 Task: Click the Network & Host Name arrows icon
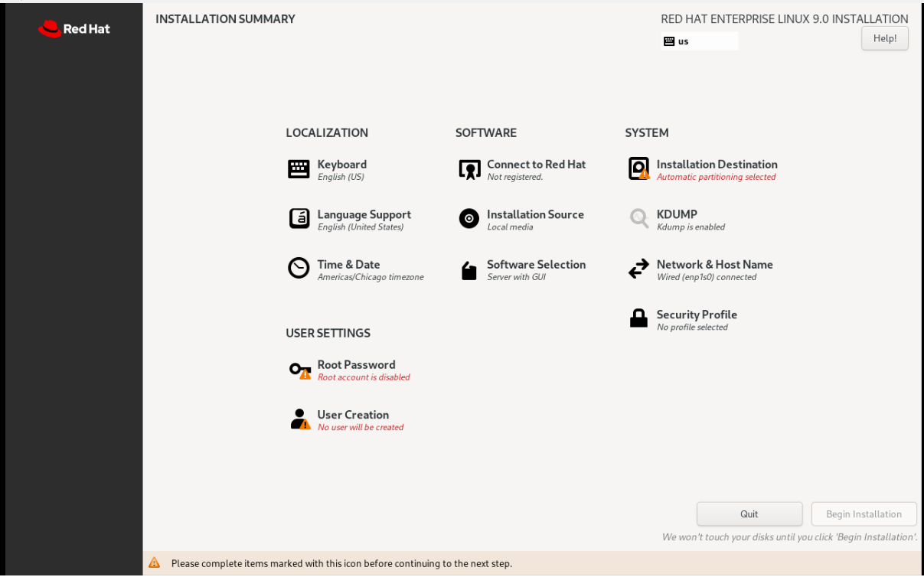pos(638,269)
